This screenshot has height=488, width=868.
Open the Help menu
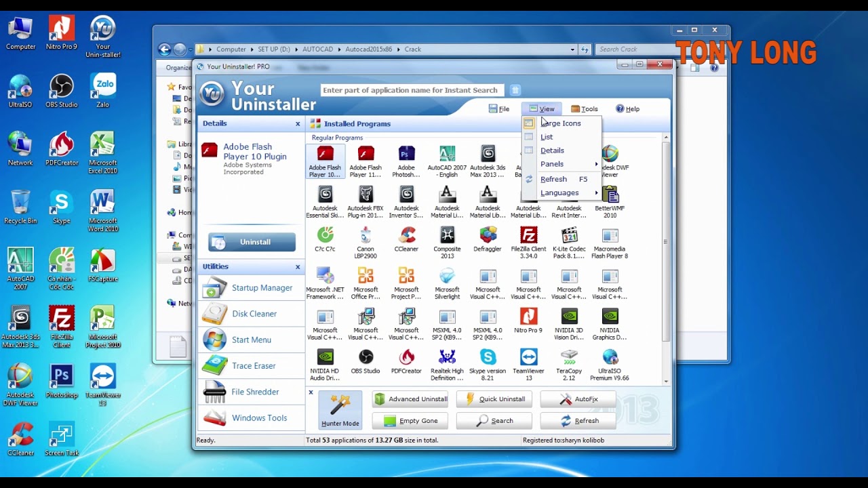coord(627,108)
